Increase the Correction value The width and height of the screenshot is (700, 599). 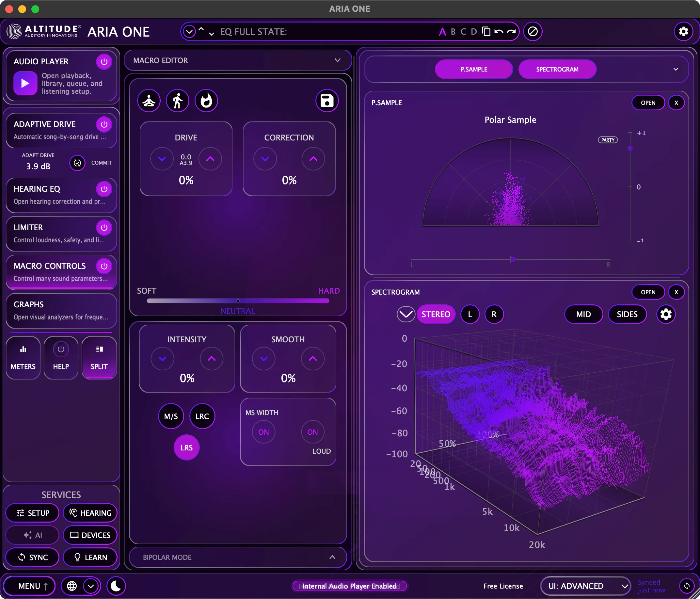click(x=313, y=158)
